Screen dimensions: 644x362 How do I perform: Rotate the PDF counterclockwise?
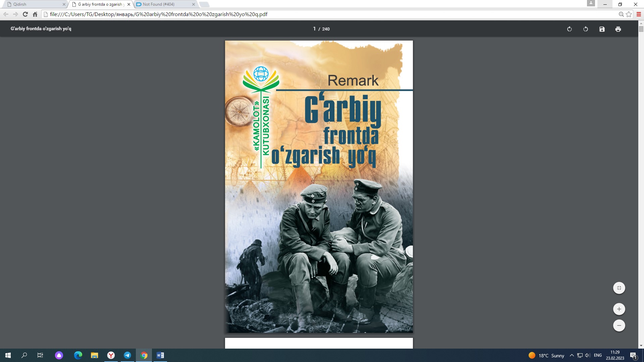[x=586, y=29]
